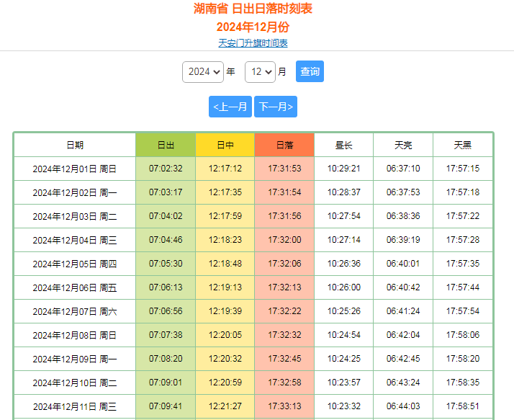Click the orange 日落 column header
The image size is (514, 420).
click(x=284, y=145)
